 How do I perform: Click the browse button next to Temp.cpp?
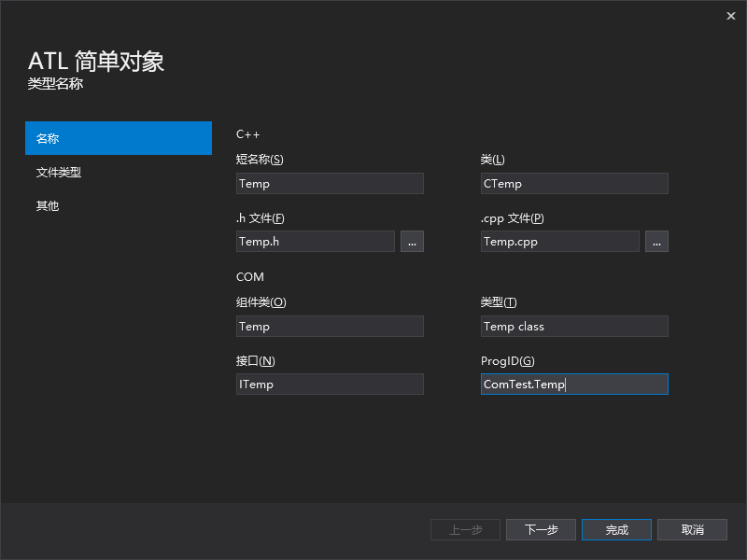tap(656, 241)
